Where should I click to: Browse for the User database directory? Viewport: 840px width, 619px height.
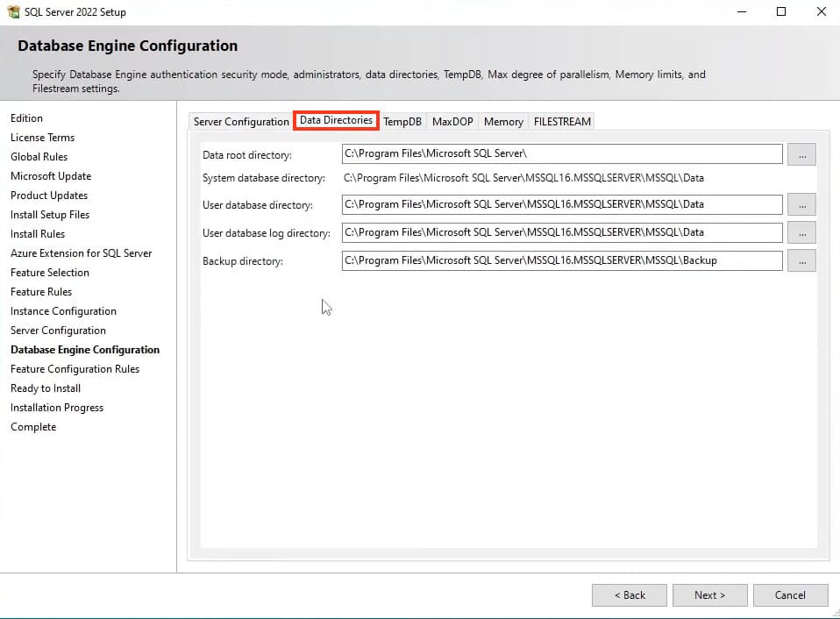[801, 204]
